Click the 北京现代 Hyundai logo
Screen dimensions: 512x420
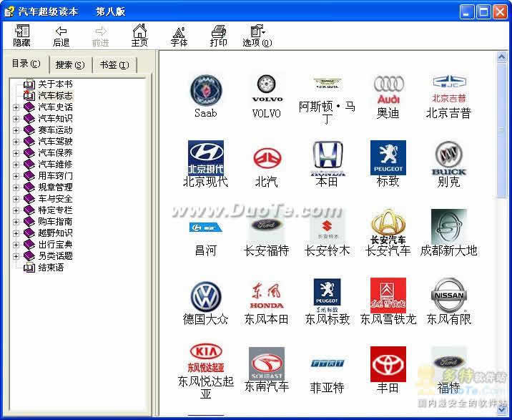click(206, 158)
